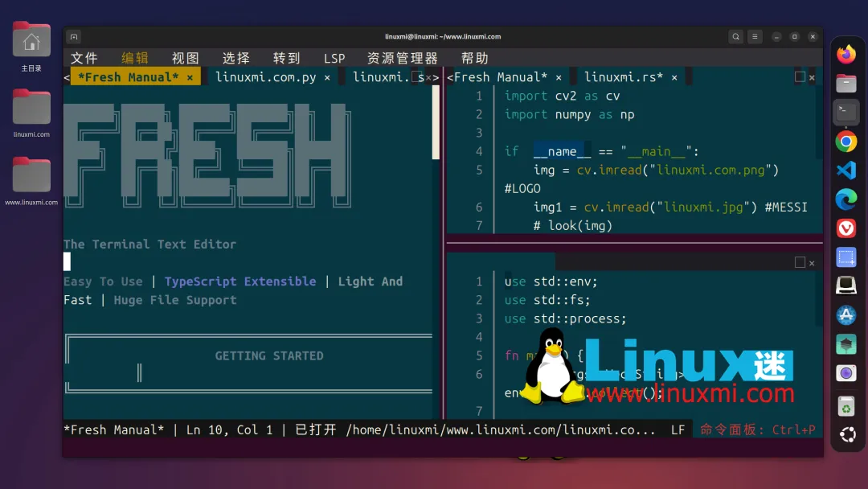The image size is (868, 489).
Task: Open Firefox from the dock
Action: point(845,54)
